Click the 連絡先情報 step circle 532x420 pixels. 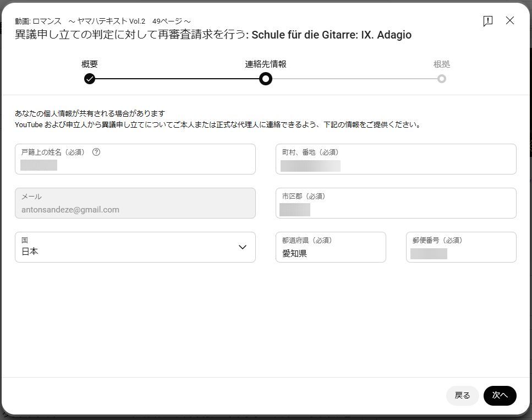[x=266, y=79]
